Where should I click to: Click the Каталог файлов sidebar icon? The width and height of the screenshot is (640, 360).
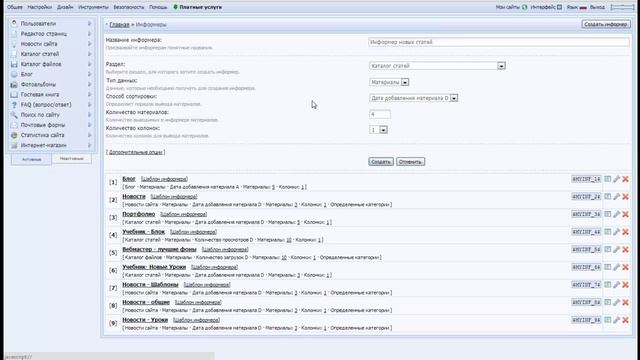14,64
